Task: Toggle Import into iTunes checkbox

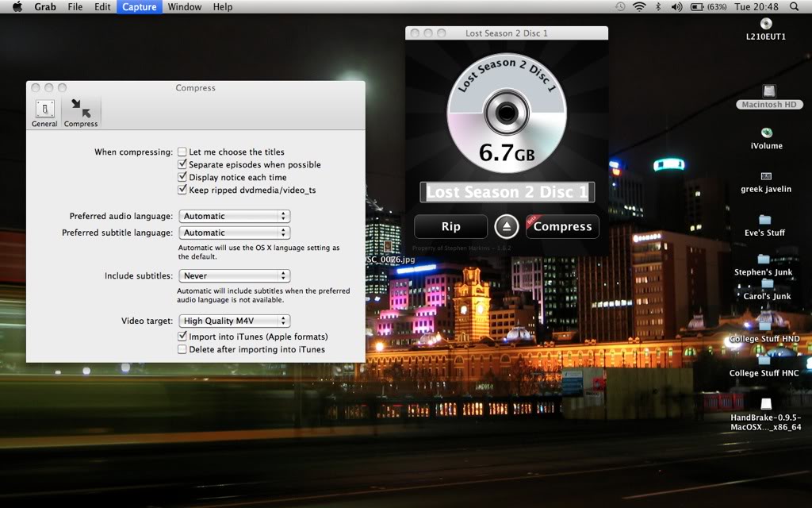Action: click(x=182, y=337)
